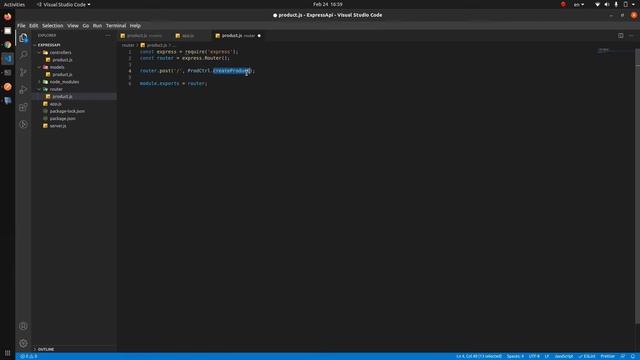Image resolution: width=640 pixels, height=360 pixels.
Task: Open the Edit menu
Action: (x=33, y=26)
